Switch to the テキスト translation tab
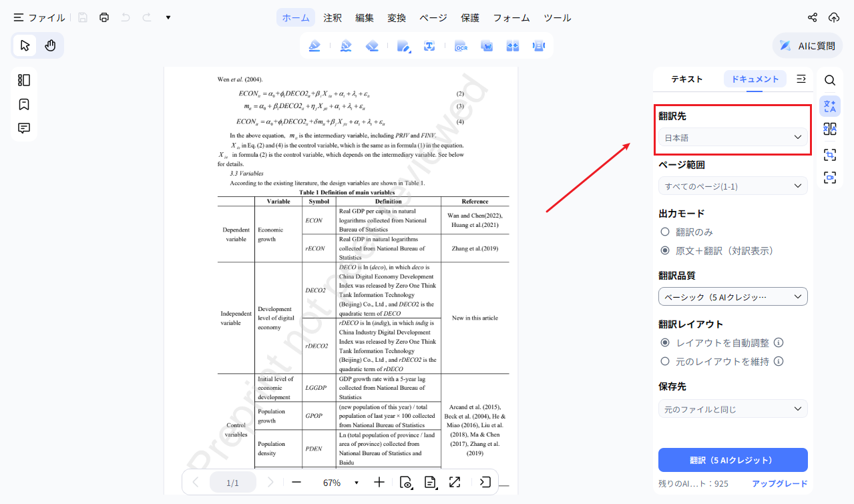The height and width of the screenshot is (504, 854). pyautogui.click(x=687, y=79)
